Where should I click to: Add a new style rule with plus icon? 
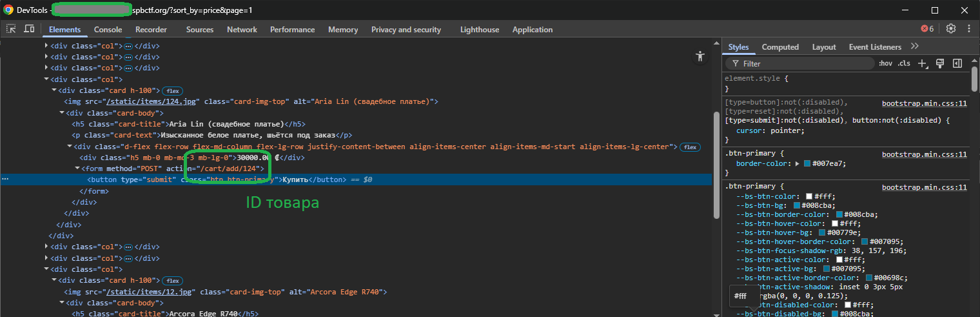tap(923, 63)
